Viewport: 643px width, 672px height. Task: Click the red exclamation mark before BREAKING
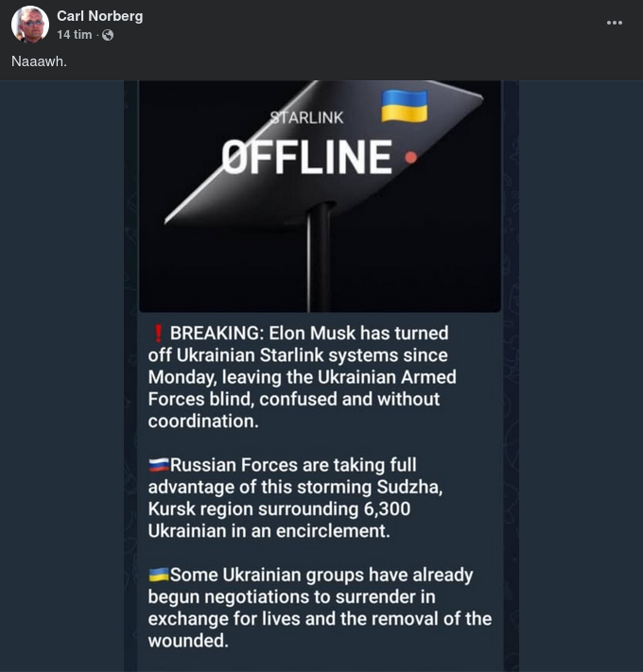(158, 333)
